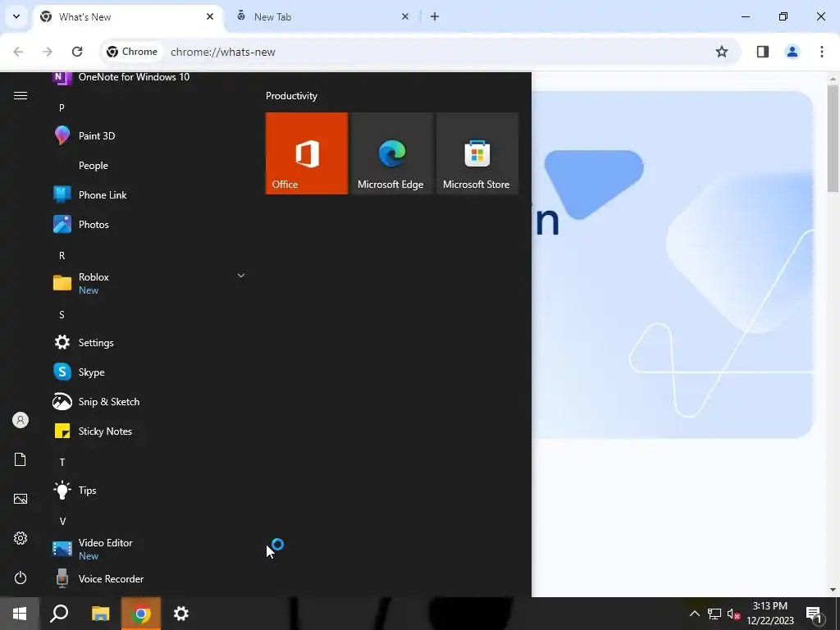This screenshot has height=630, width=840.
Task: Open taskbar Search
Action: (x=59, y=614)
